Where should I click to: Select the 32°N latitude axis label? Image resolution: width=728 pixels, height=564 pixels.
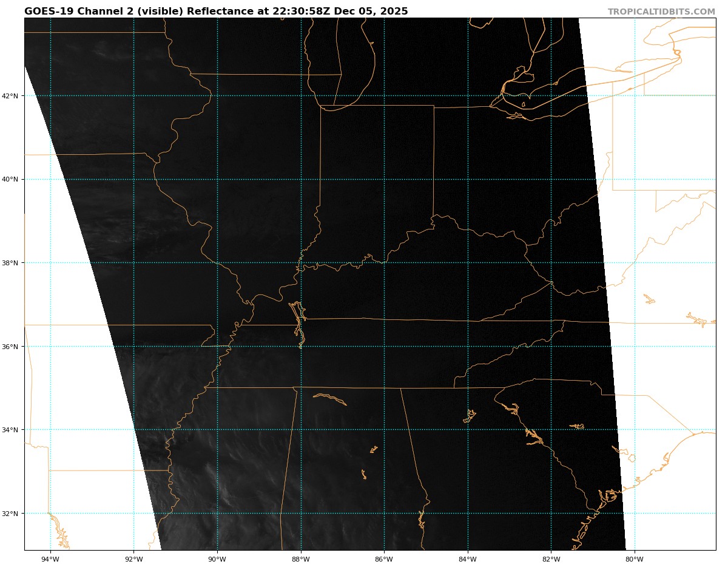pyautogui.click(x=13, y=514)
